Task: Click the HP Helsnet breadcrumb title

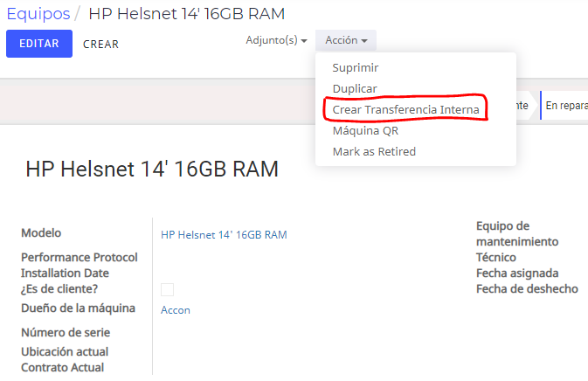Action: (x=186, y=14)
